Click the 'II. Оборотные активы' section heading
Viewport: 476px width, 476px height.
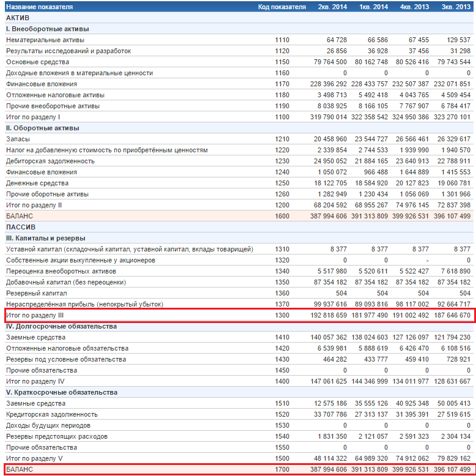click(x=42, y=128)
